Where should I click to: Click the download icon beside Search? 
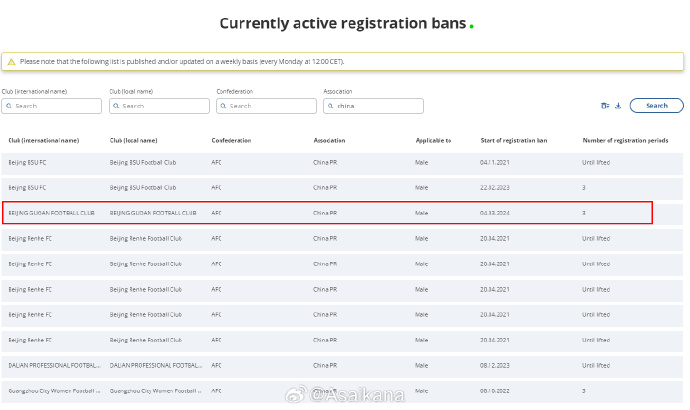click(x=618, y=105)
